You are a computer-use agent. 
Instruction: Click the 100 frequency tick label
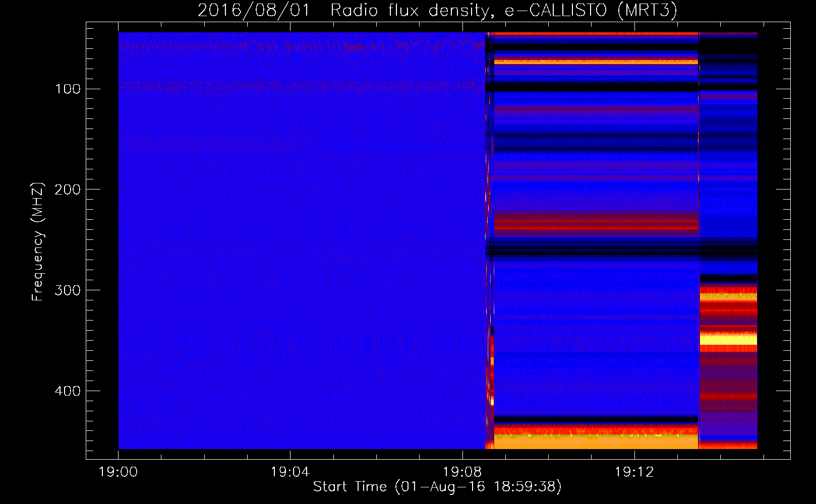coord(68,89)
